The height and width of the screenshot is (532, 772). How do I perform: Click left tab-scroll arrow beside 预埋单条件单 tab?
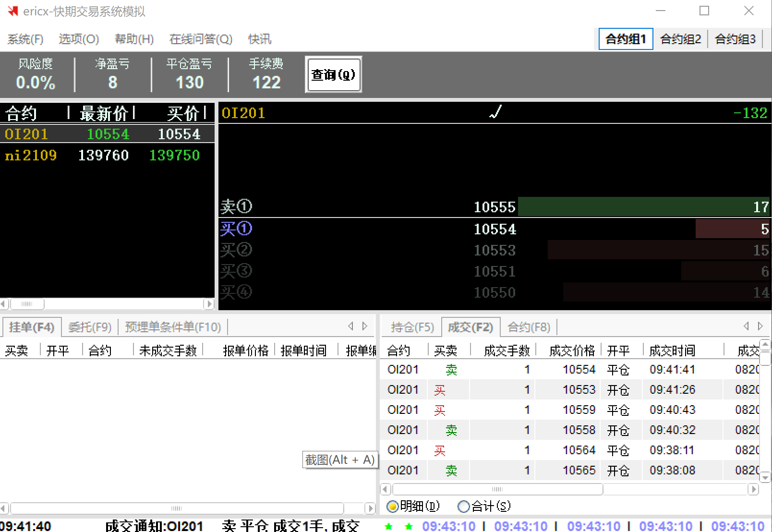(351, 326)
